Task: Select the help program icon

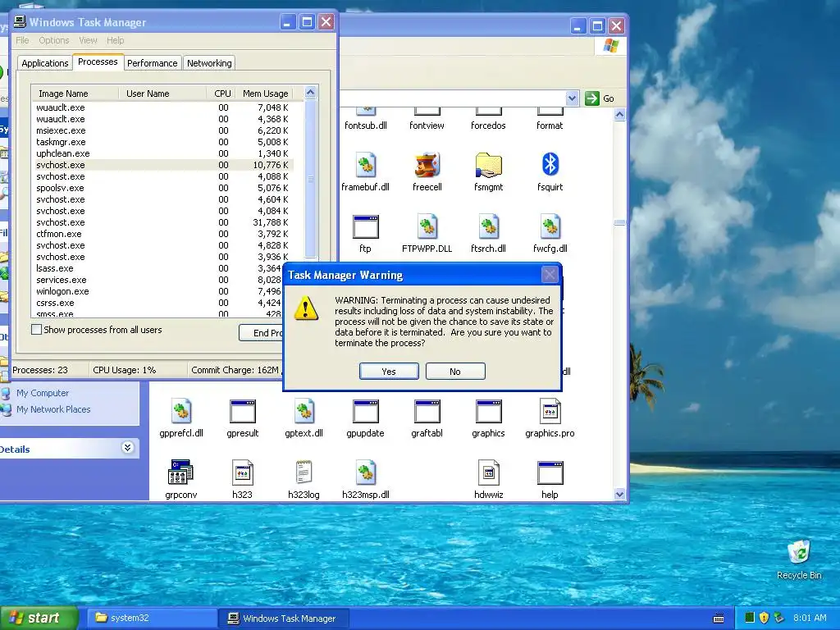Action: pyautogui.click(x=550, y=473)
